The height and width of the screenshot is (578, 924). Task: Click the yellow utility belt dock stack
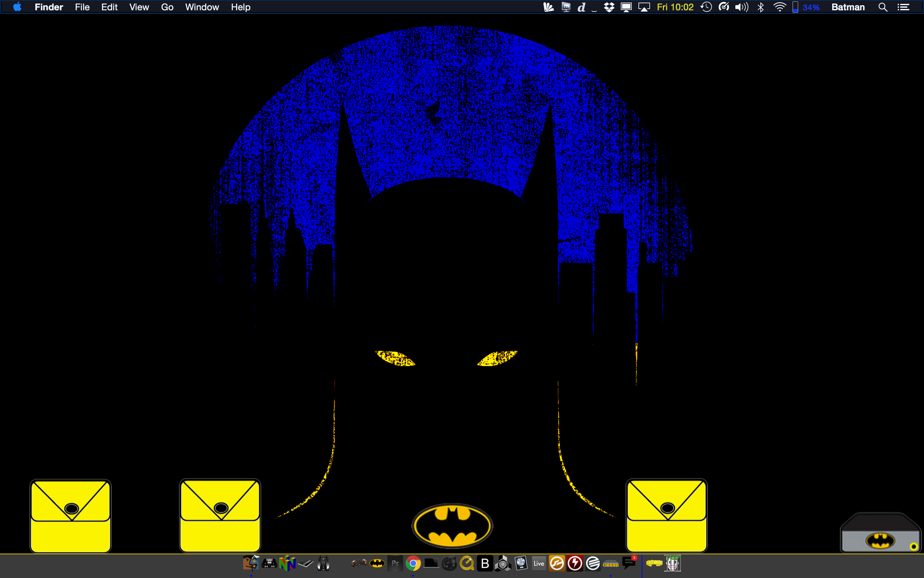pos(654,563)
